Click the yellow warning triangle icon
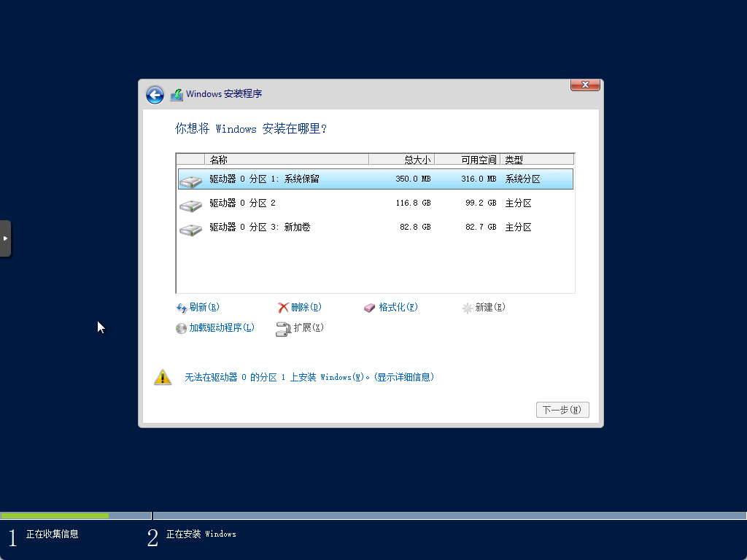Viewport: 747px width, 560px height. (163, 377)
